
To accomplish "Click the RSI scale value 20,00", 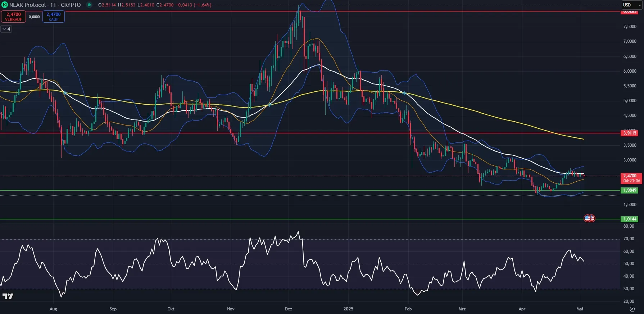I will 629,301.
